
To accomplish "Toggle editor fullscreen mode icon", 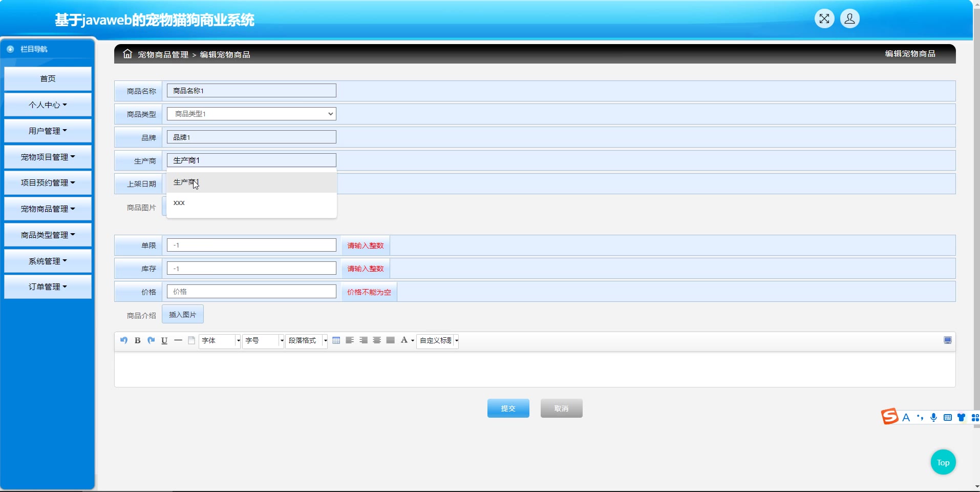I will pos(948,340).
